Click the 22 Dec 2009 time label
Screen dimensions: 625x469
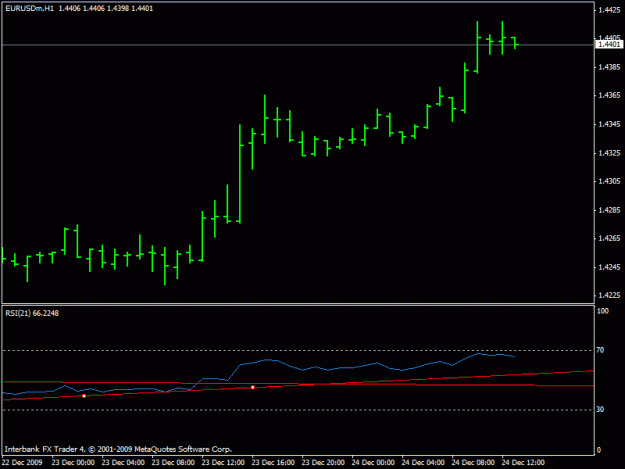tap(22, 463)
